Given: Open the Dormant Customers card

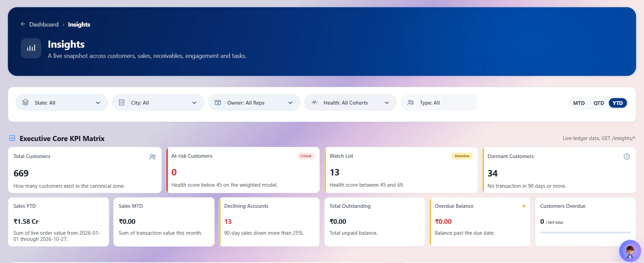Looking at the screenshot, I should [x=559, y=170].
